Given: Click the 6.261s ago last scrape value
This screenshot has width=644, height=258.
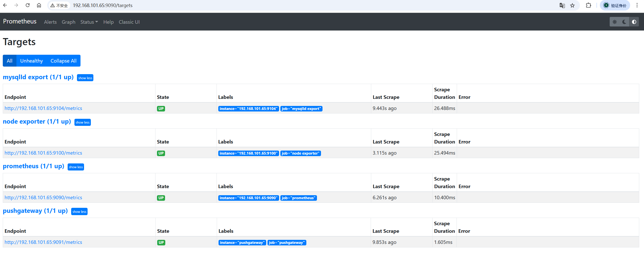Looking at the screenshot, I should 385,197.
